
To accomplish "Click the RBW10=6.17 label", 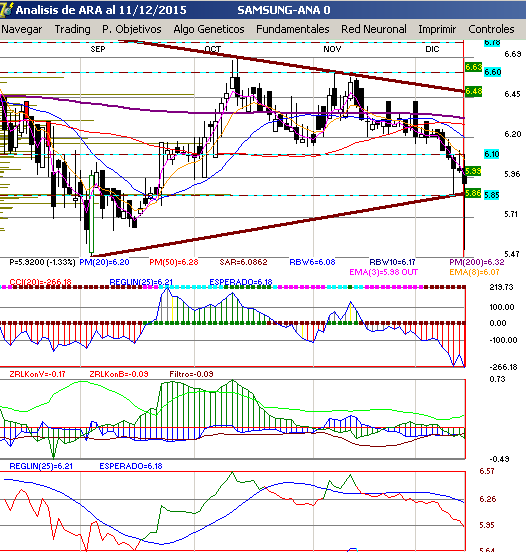I will coord(392,262).
